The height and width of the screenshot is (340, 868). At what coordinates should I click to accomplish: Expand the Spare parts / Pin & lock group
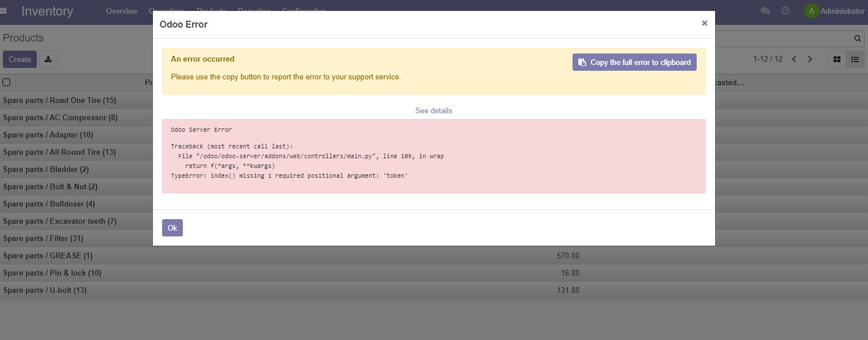(x=52, y=273)
